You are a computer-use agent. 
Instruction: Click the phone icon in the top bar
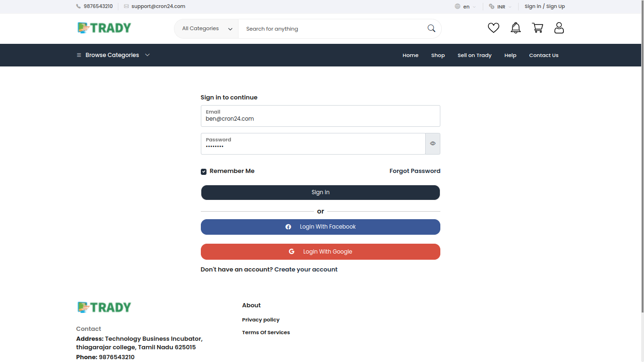[x=77, y=6]
